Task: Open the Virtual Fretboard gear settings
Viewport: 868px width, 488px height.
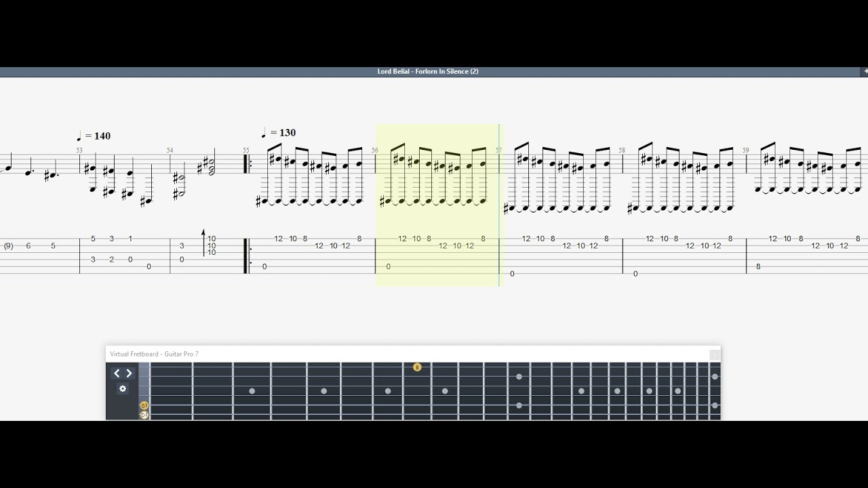Action: point(123,389)
